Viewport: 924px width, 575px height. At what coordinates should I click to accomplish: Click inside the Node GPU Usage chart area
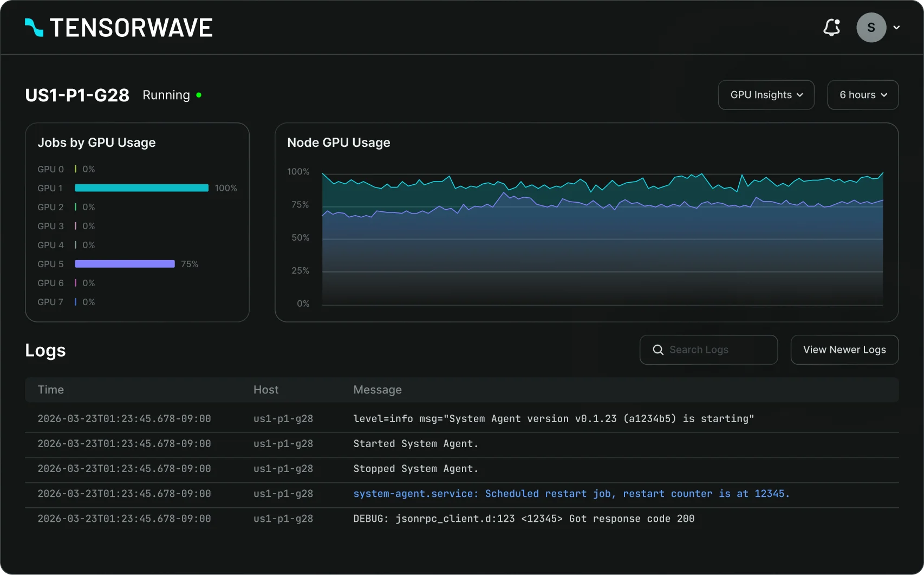coord(602,238)
